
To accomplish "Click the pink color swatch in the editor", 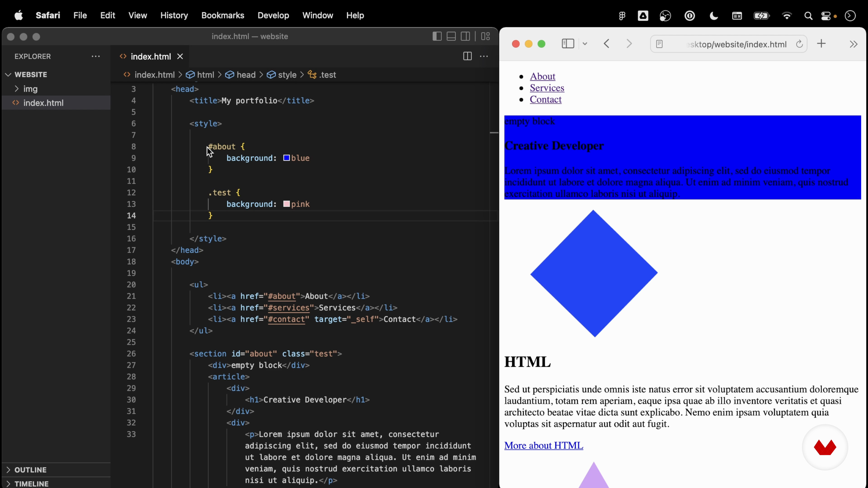I will pyautogui.click(x=286, y=204).
